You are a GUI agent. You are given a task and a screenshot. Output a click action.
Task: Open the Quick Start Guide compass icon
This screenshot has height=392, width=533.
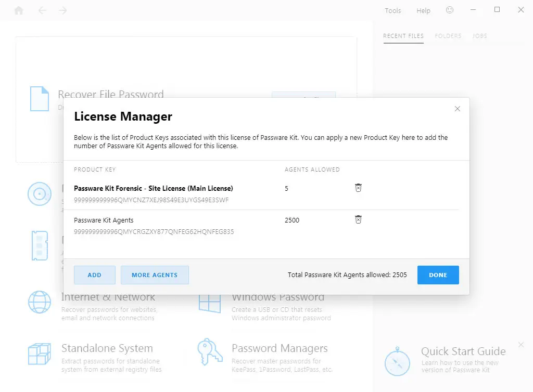pyautogui.click(x=397, y=361)
